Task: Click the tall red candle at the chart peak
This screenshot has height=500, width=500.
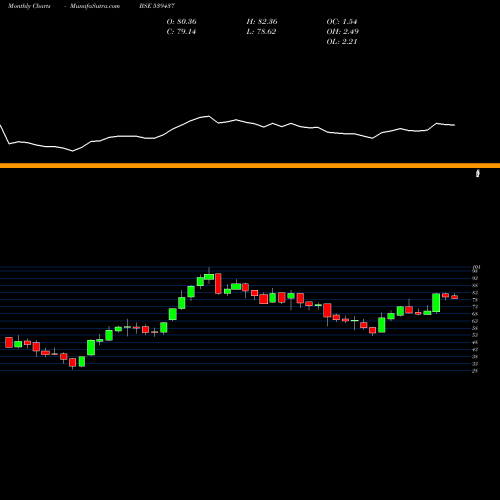Action: coord(218,284)
